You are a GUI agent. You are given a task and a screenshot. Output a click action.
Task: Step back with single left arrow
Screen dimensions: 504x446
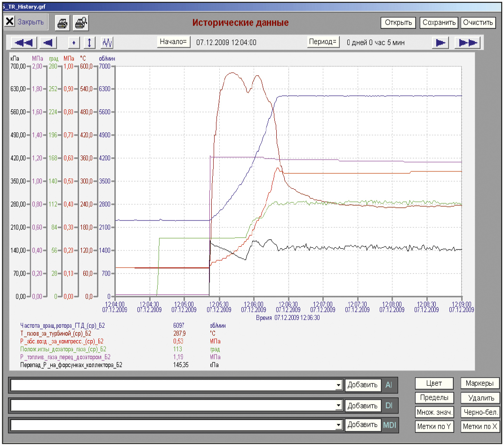pyautogui.click(x=48, y=42)
